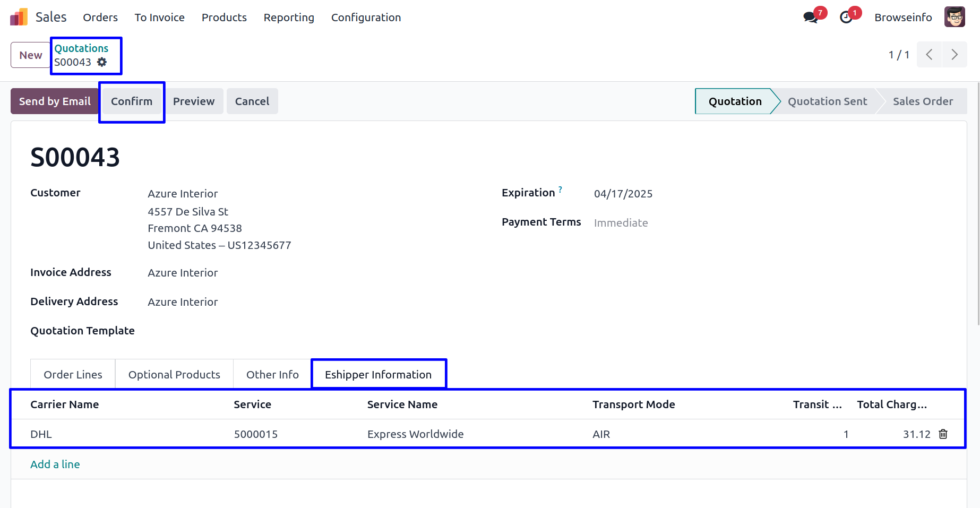The width and height of the screenshot is (980, 508).
Task: Go to next record arrow
Action: (x=954, y=55)
